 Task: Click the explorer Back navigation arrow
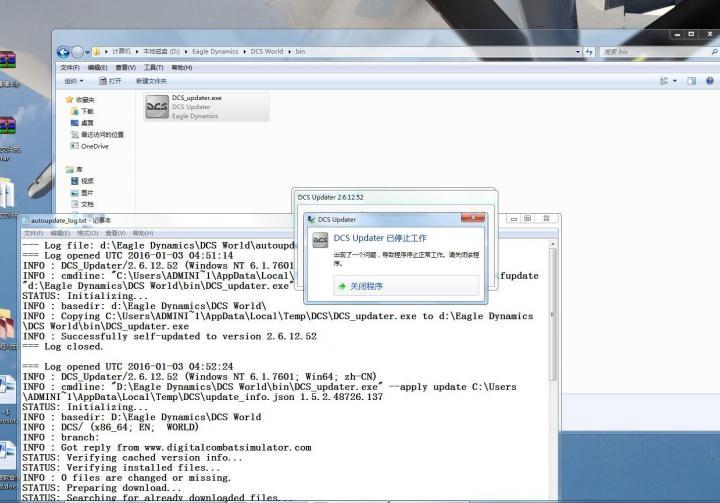(64, 52)
